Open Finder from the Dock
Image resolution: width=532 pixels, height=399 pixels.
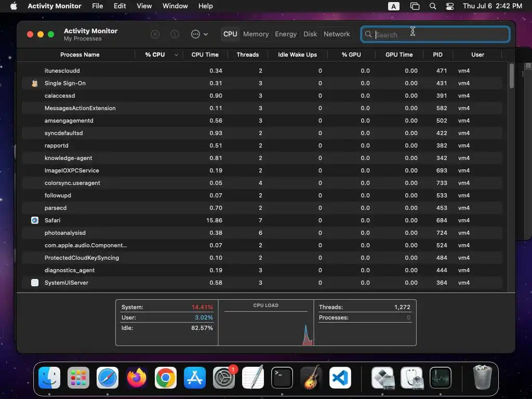pos(49,378)
